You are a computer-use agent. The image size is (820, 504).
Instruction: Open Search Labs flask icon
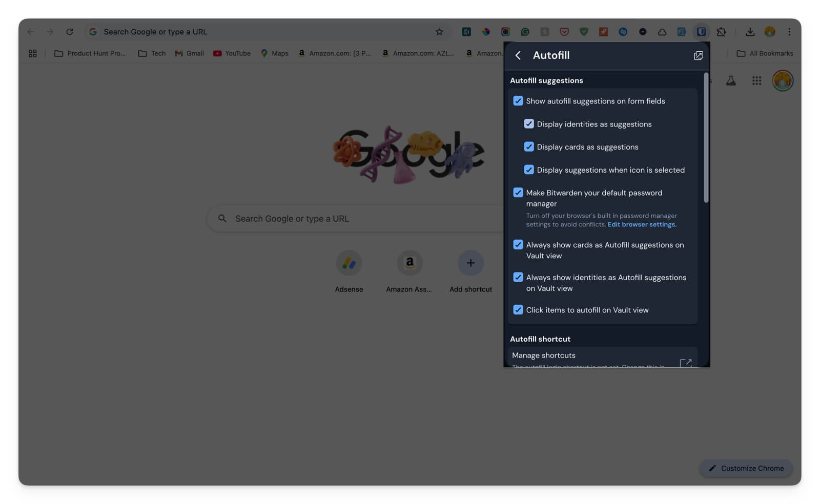(x=731, y=80)
